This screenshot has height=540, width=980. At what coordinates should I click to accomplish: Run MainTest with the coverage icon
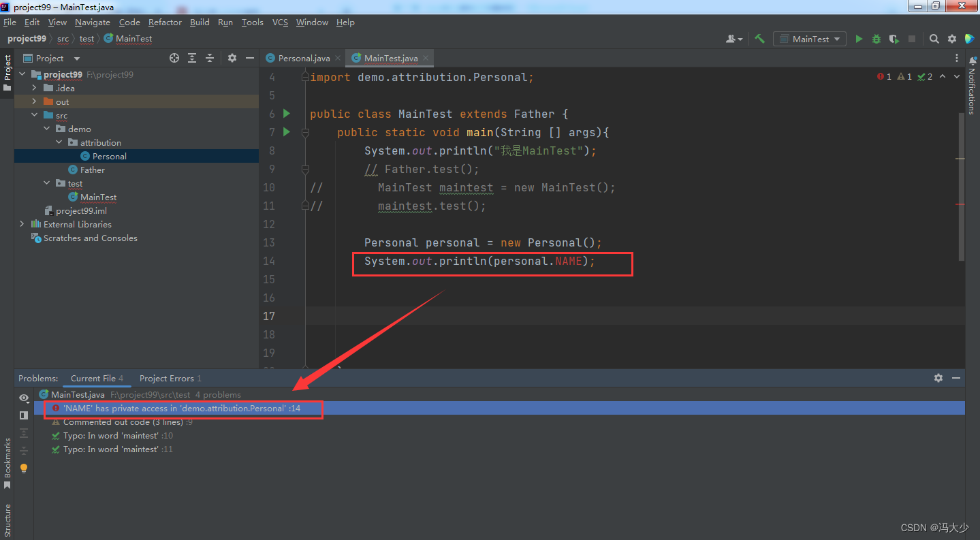pos(894,39)
